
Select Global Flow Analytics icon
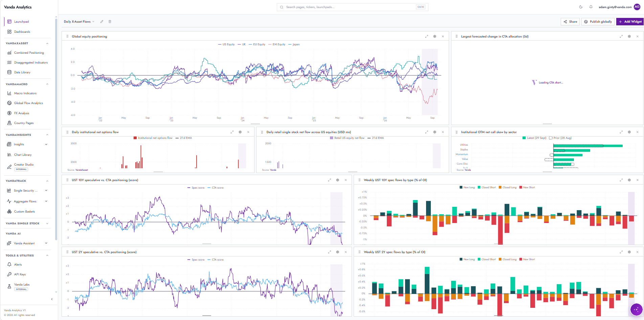tap(9, 103)
